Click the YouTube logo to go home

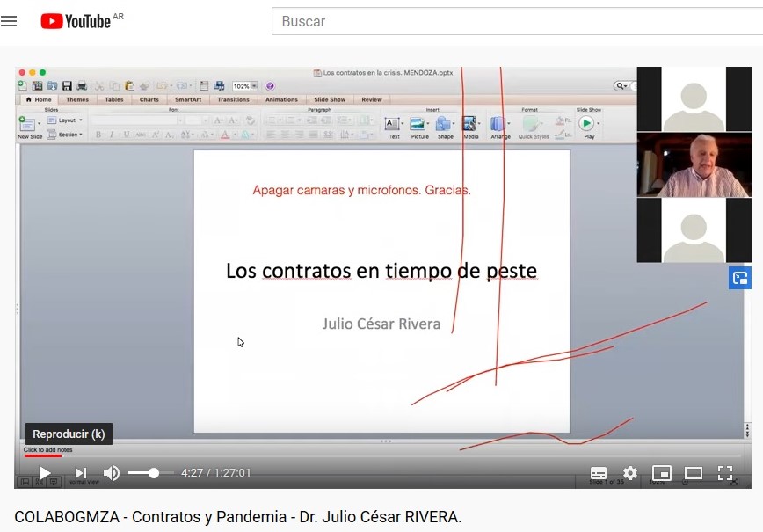[76, 21]
